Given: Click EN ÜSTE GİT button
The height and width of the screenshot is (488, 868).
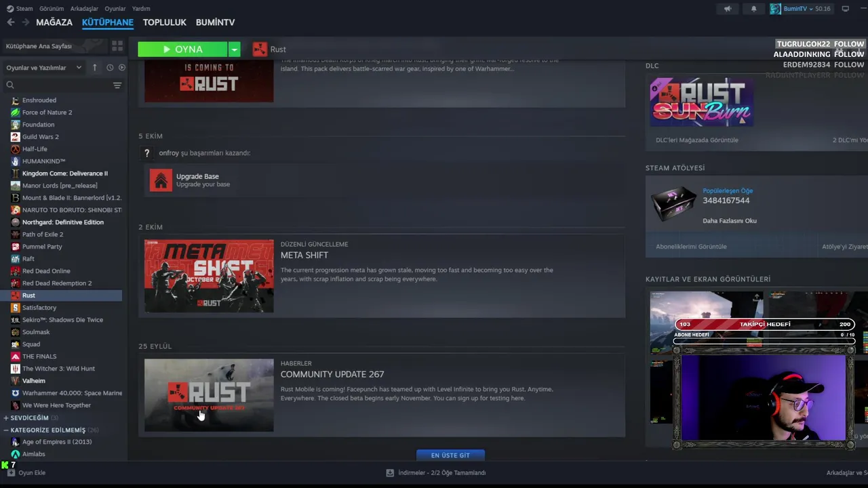Looking at the screenshot, I should click(450, 455).
